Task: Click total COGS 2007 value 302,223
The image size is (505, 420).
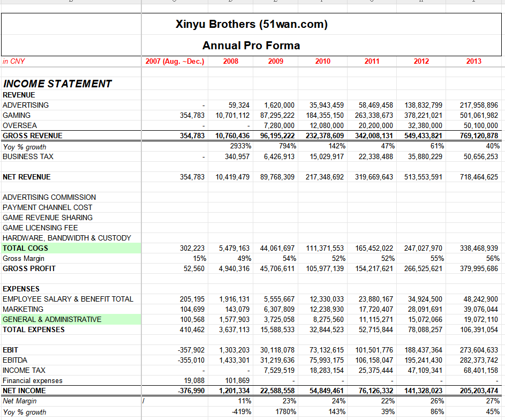Action: click(192, 249)
